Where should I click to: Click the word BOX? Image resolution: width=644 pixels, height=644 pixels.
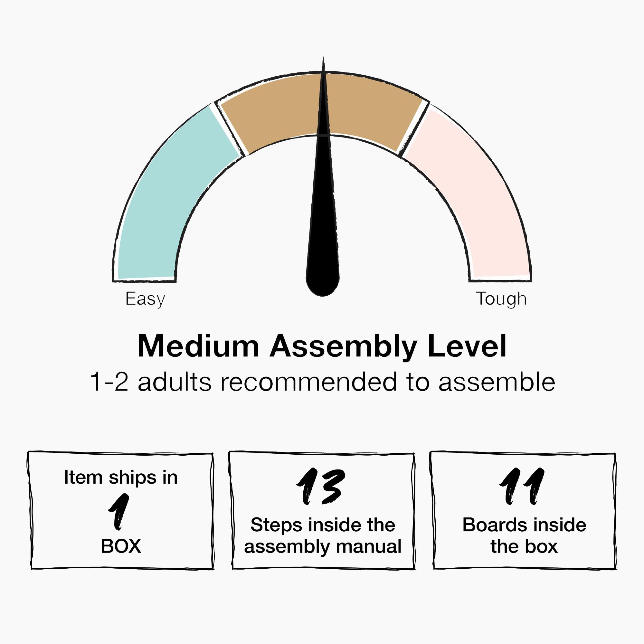[x=121, y=546]
